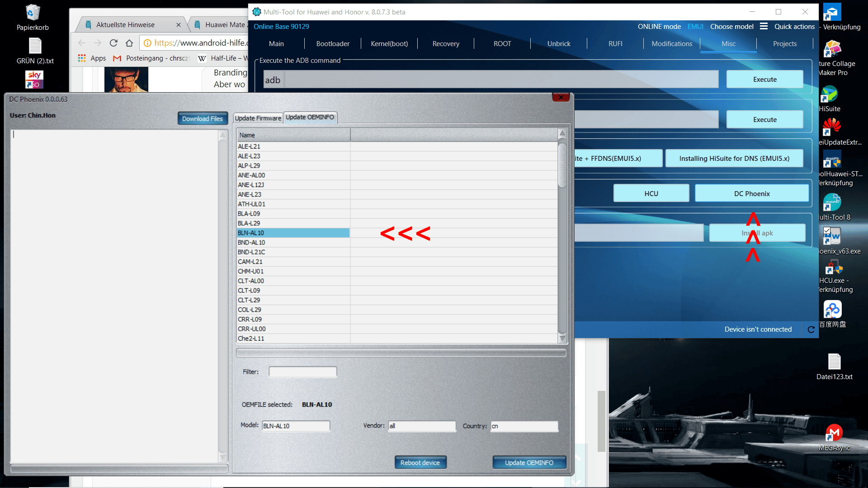Reload the page in Chrome

tap(113, 43)
